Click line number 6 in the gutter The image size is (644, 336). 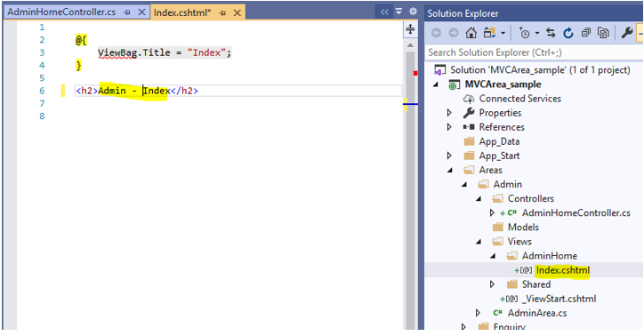[42, 91]
